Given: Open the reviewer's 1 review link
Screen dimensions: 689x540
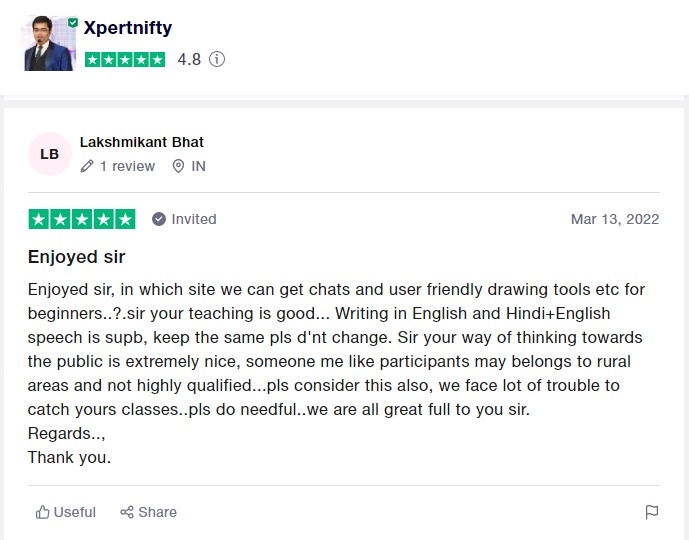Looking at the screenshot, I should [127, 166].
